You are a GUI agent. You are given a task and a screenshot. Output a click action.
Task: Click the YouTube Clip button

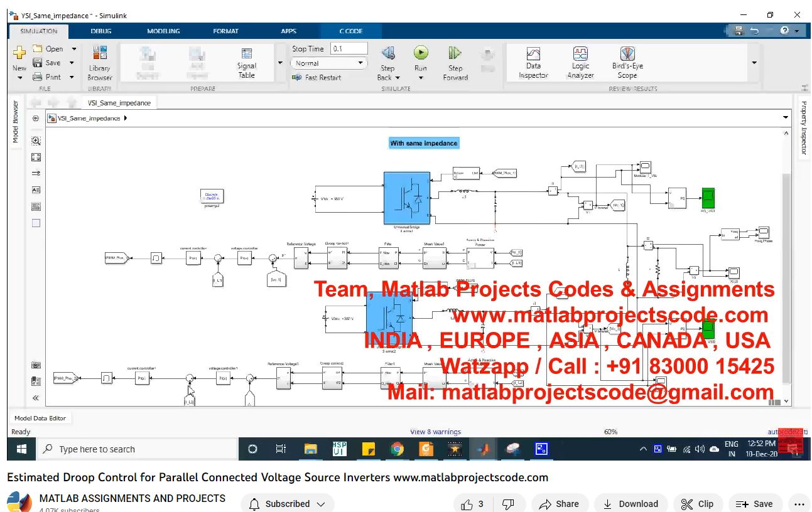(698, 504)
